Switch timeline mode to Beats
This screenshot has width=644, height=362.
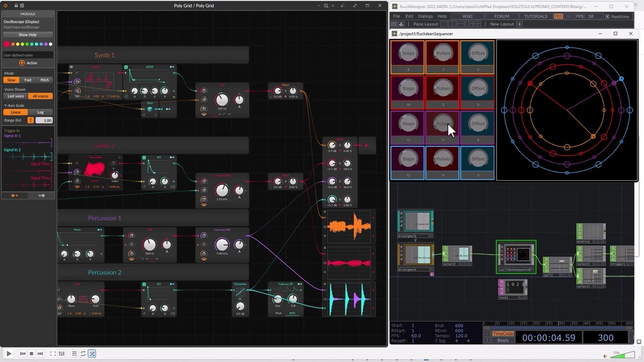[x=503, y=341]
